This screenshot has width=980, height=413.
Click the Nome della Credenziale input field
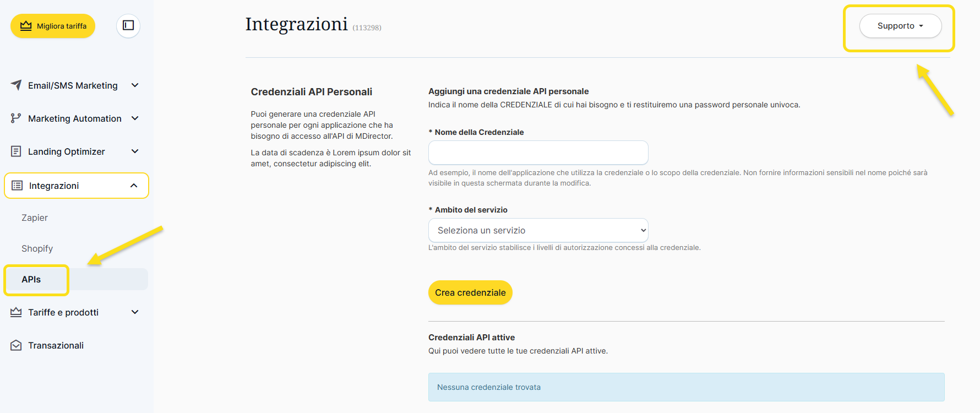538,153
